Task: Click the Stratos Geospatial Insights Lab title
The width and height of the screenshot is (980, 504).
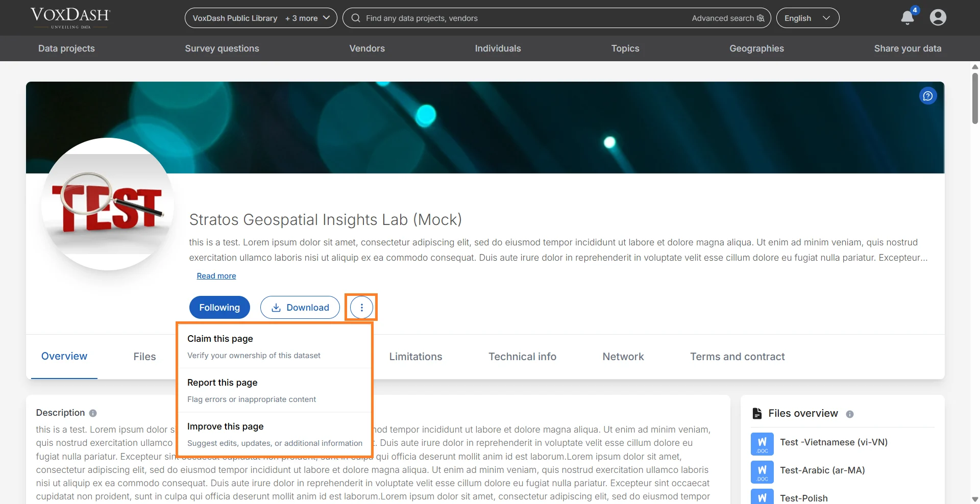Action: (x=326, y=220)
